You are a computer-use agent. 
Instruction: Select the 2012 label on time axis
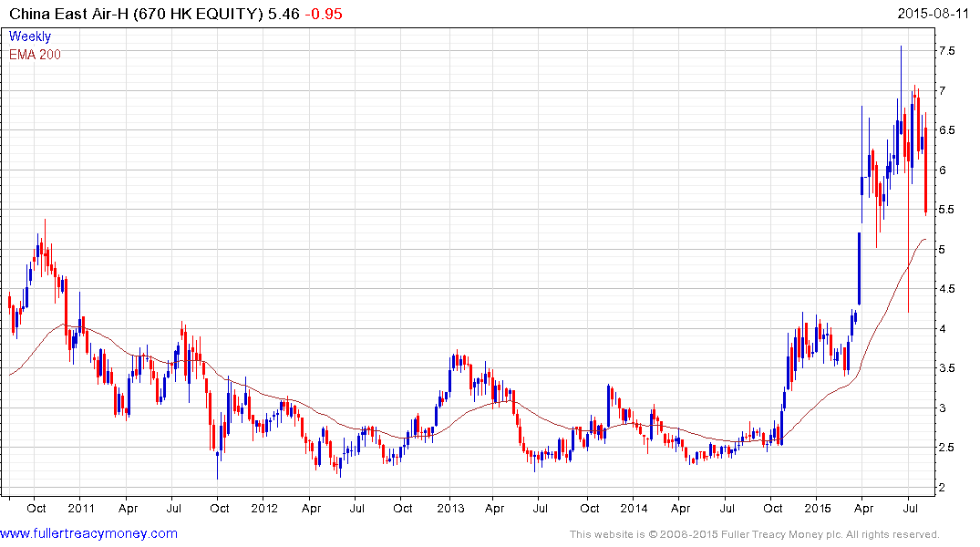click(264, 508)
